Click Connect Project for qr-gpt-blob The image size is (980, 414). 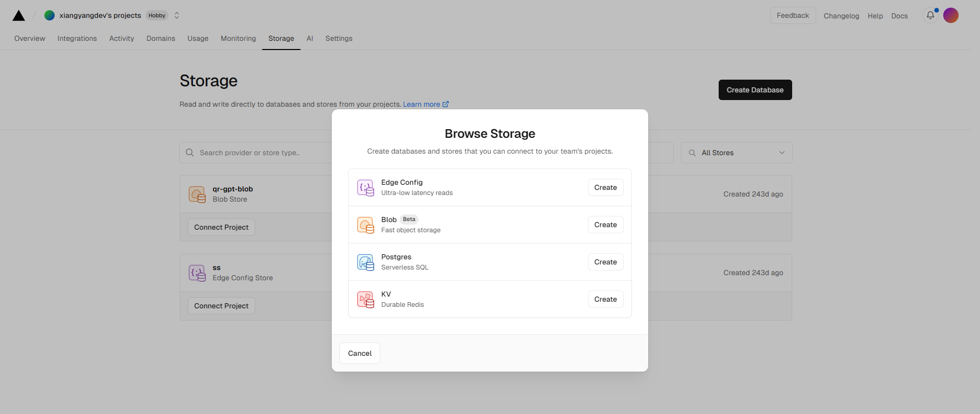(x=221, y=227)
